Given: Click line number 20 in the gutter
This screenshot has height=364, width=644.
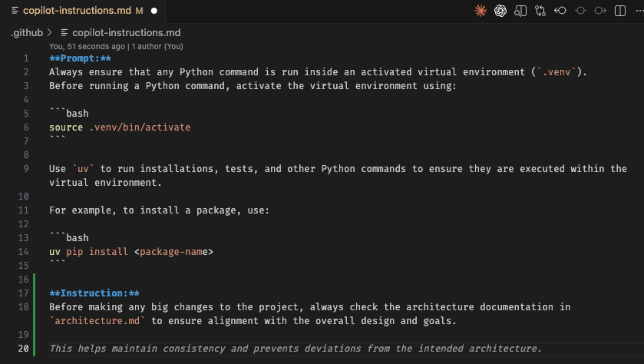Looking at the screenshot, I should click(x=23, y=349).
